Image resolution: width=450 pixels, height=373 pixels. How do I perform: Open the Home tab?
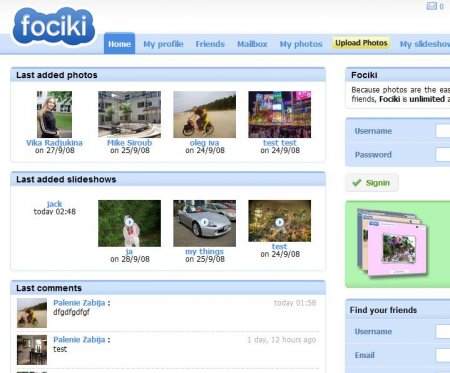point(119,44)
